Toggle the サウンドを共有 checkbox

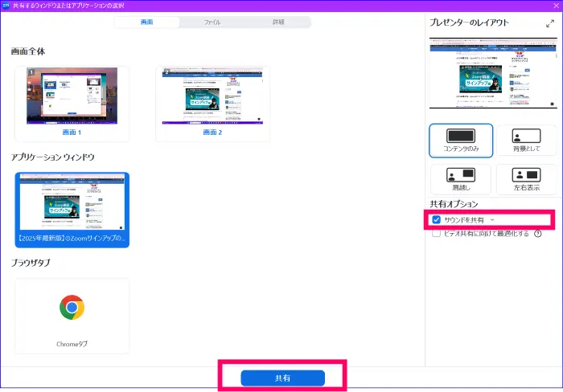click(436, 220)
